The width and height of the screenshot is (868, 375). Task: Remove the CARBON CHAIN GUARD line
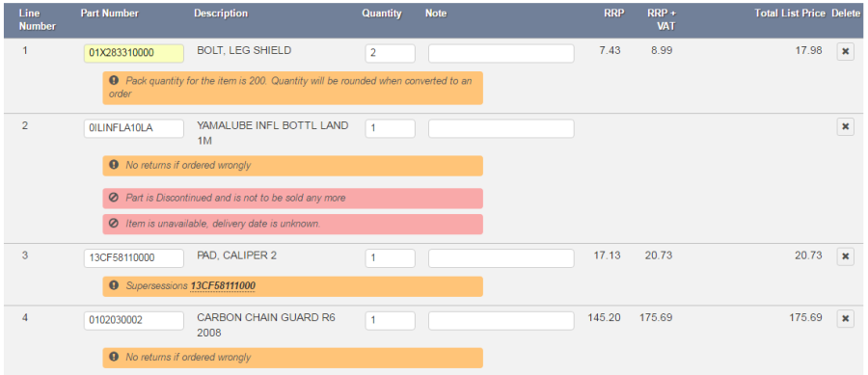pos(845,319)
